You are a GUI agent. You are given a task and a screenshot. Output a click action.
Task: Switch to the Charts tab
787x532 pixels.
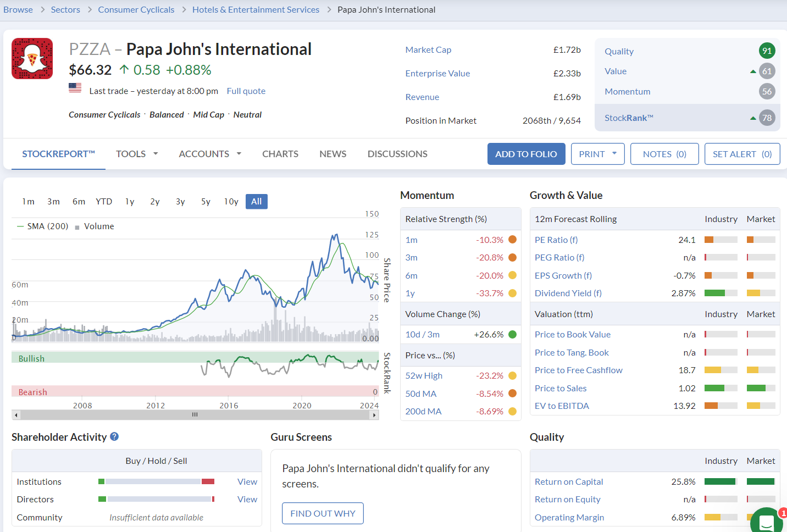pos(280,154)
